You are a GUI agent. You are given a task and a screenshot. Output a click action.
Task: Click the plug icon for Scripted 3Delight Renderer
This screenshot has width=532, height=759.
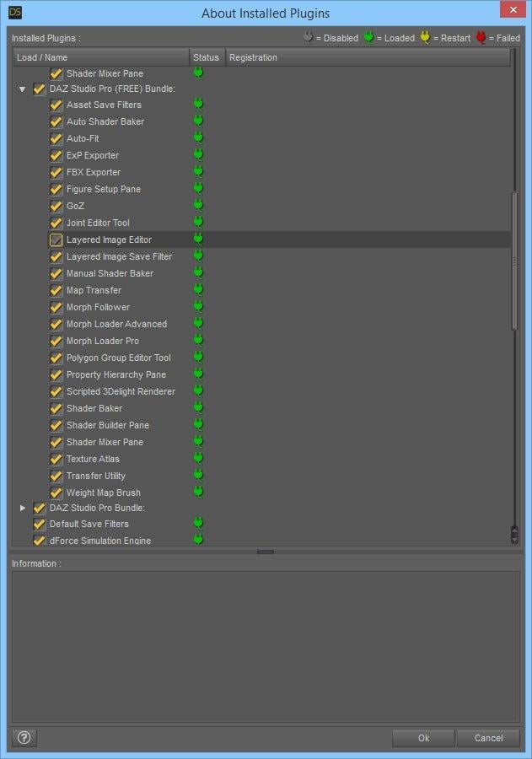(x=198, y=390)
